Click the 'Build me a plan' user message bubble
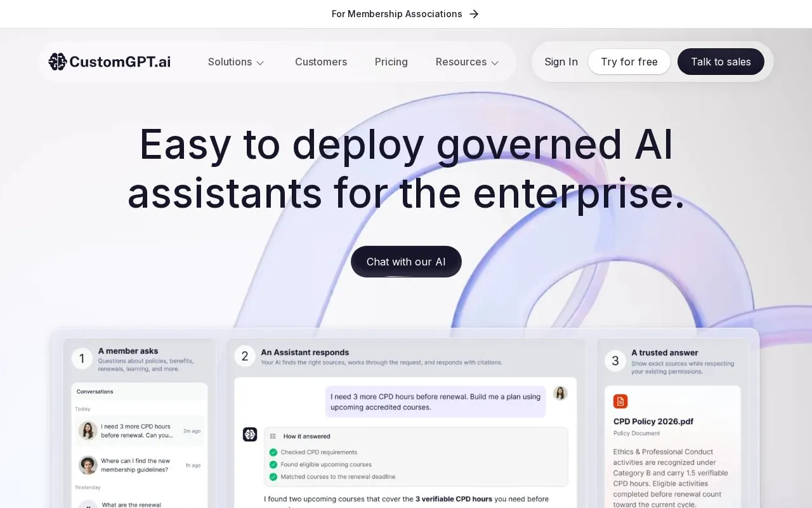 point(436,402)
